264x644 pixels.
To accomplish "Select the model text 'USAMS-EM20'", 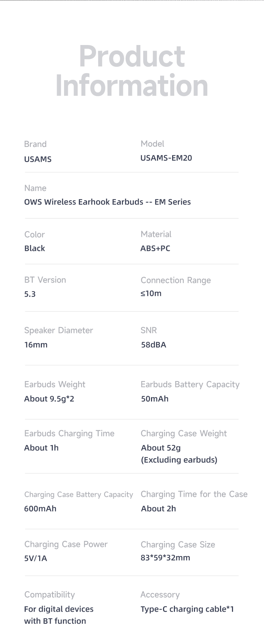I will [166, 158].
